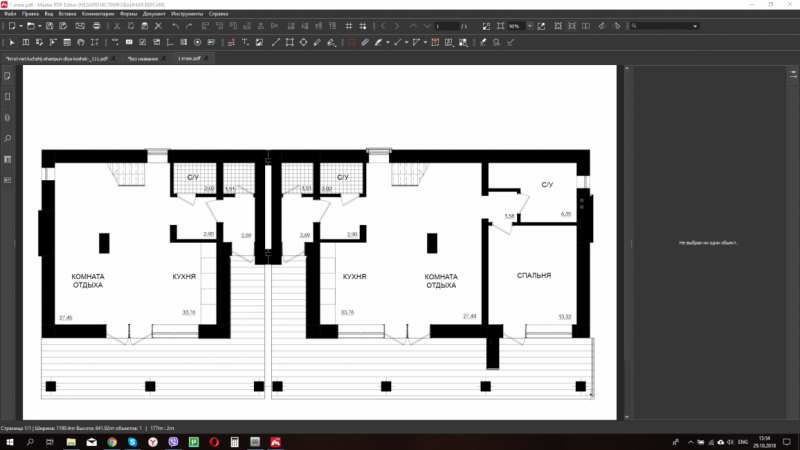Select the Line drawing tool
The height and width of the screenshot is (450, 800).
276,42
